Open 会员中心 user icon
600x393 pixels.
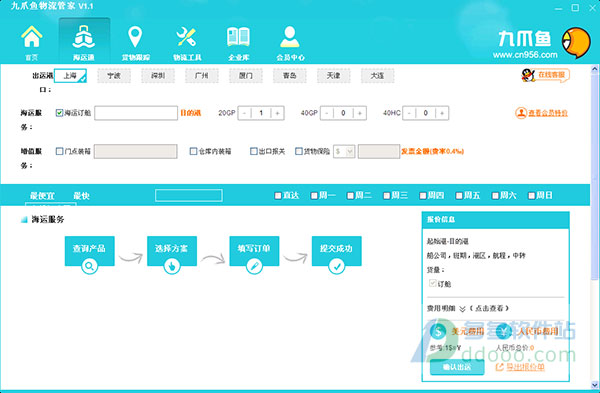click(290, 37)
